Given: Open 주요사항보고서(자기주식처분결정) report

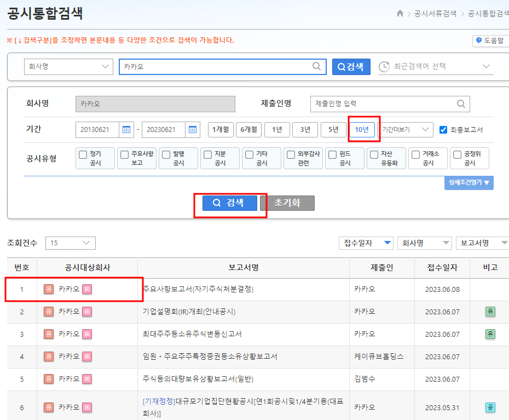Looking at the screenshot, I should [x=198, y=289].
